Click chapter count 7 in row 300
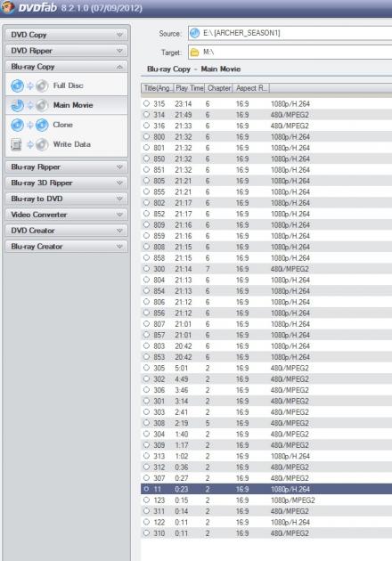The width and height of the screenshot is (392, 561). point(208,269)
